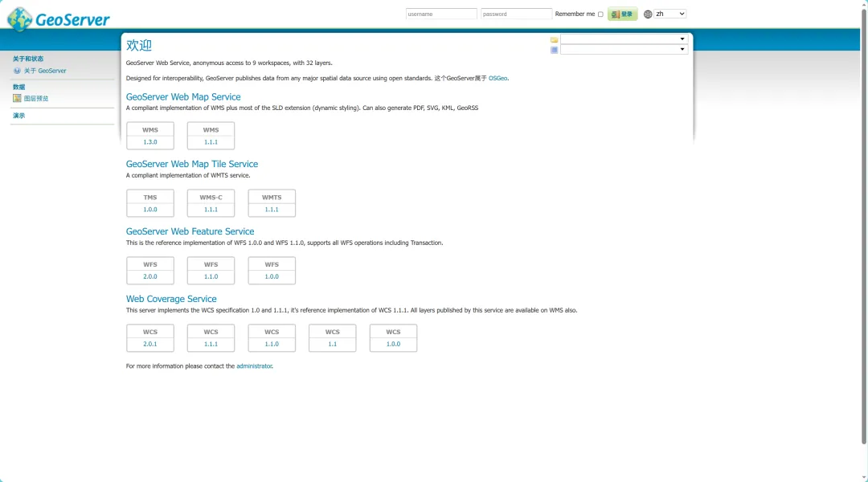Click the GeoServer logo
The image size is (868, 482).
click(58, 19)
